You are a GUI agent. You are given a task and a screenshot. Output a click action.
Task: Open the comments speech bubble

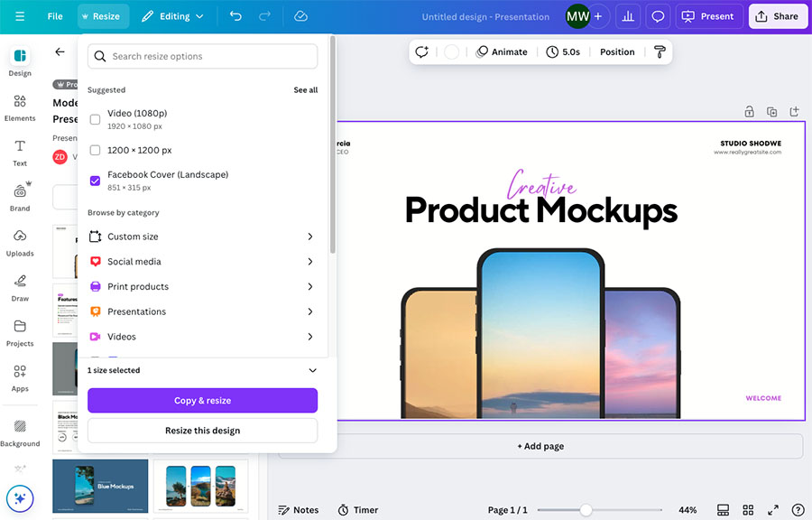point(658,16)
